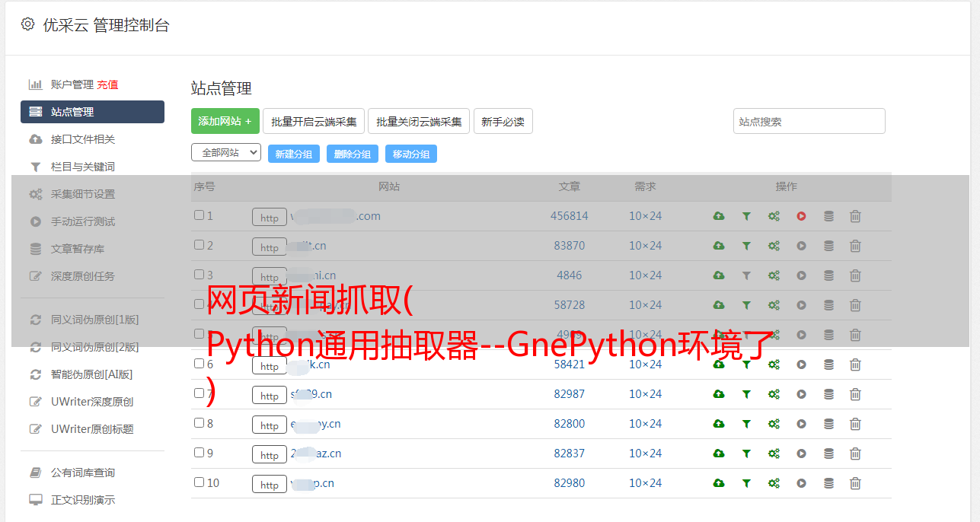Click article count 82980 in row 10
The height and width of the screenshot is (522, 980).
tap(570, 483)
